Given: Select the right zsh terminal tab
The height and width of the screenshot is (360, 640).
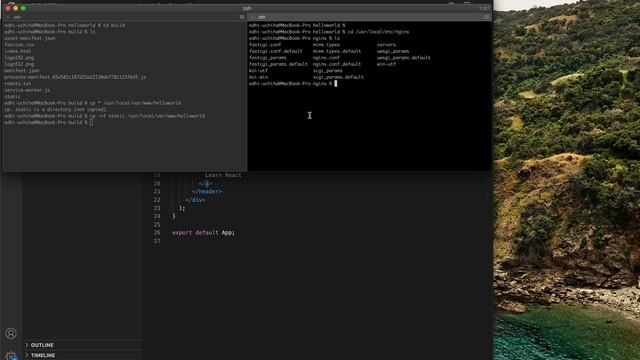Looking at the screenshot, I should (x=369, y=17).
